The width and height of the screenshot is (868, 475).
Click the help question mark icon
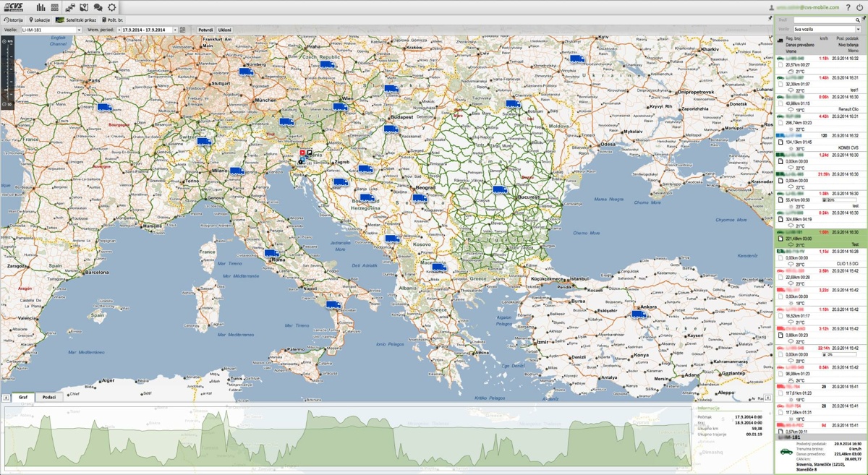click(x=848, y=7)
